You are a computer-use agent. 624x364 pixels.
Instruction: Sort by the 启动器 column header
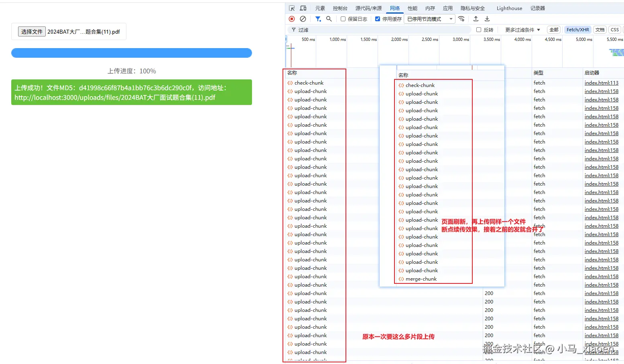tap(592, 73)
